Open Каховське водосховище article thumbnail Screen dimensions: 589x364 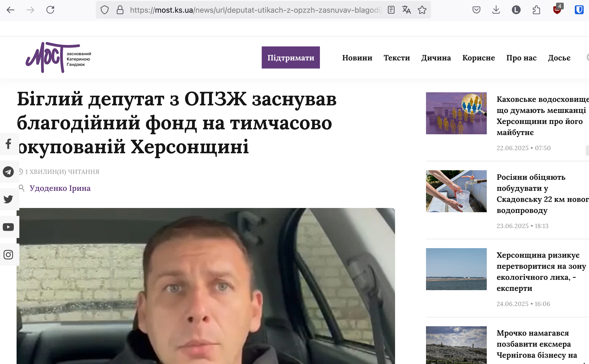click(x=456, y=113)
